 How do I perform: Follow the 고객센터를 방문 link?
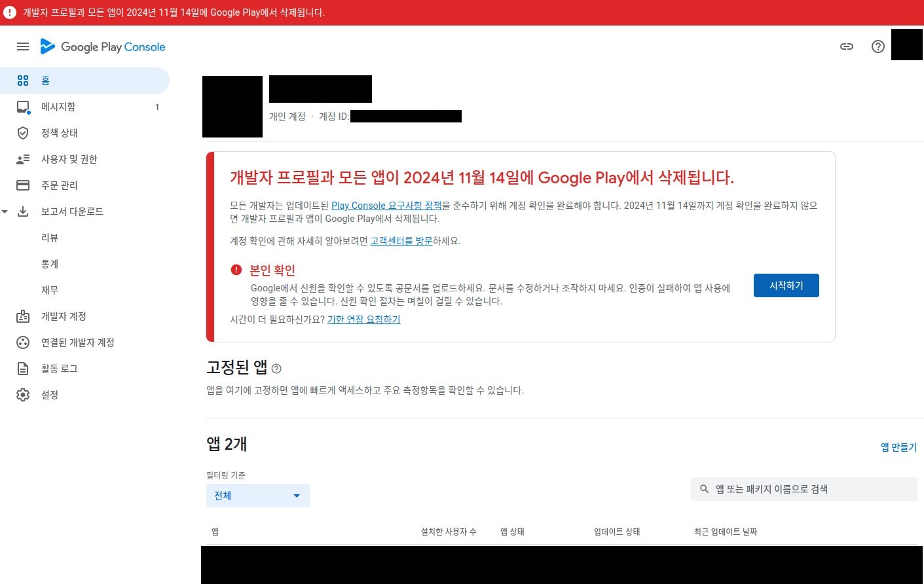click(401, 241)
